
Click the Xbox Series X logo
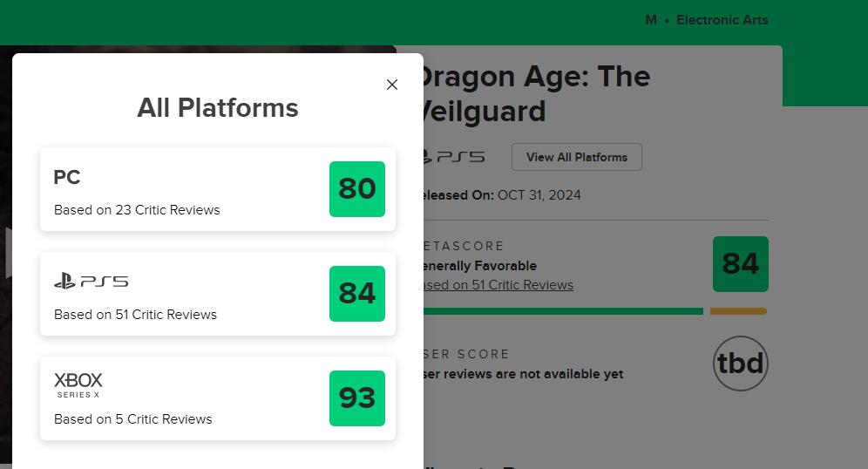(78, 384)
